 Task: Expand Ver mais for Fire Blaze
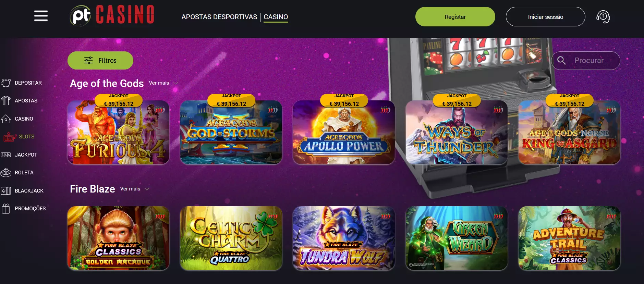pyautogui.click(x=135, y=189)
